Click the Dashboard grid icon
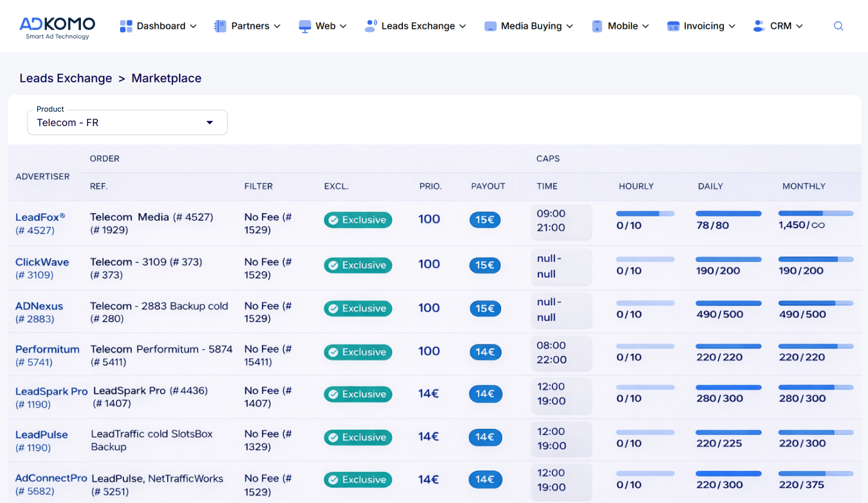The height and width of the screenshot is (503, 868). [126, 26]
